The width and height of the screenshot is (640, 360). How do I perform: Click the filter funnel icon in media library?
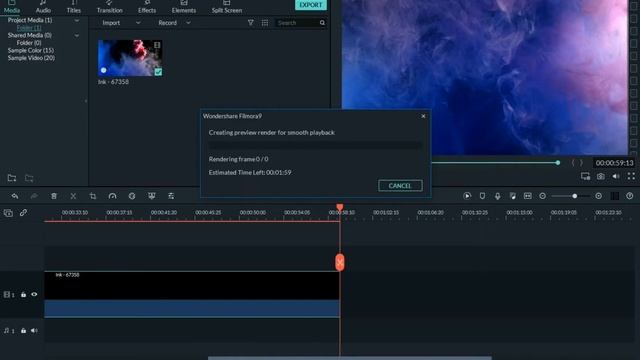(251, 23)
